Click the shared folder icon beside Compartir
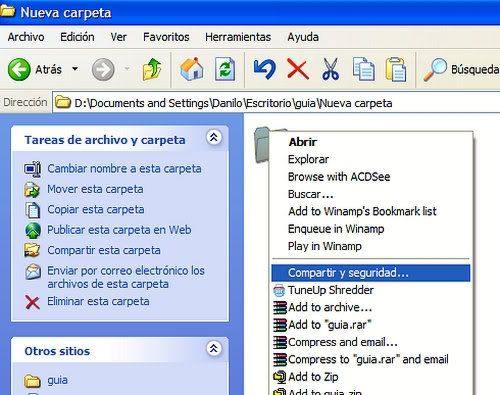This screenshot has width=500, height=395. tap(32, 250)
